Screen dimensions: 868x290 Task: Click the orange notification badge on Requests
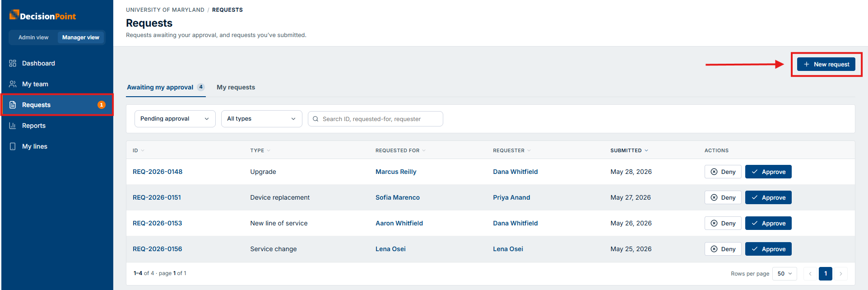[x=102, y=105]
